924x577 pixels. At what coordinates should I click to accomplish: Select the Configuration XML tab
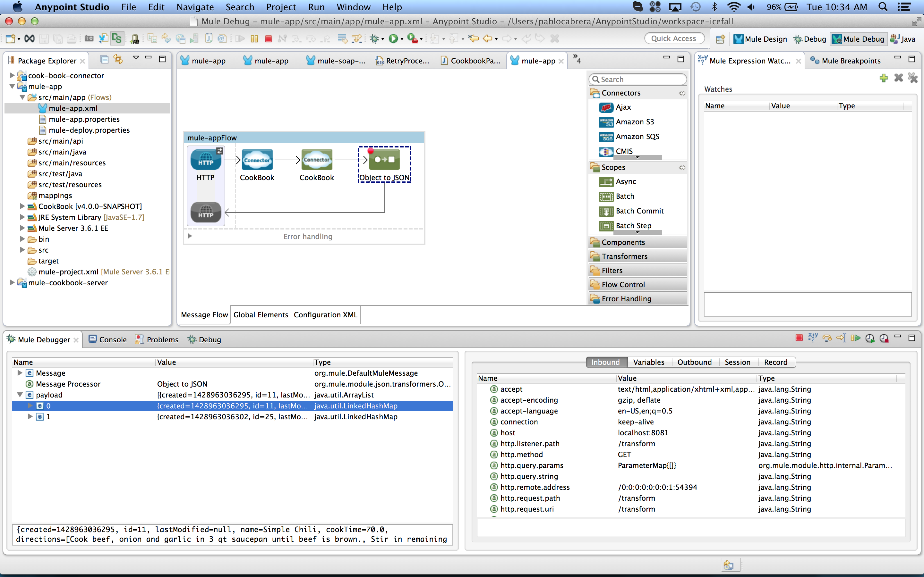(325, 314)
